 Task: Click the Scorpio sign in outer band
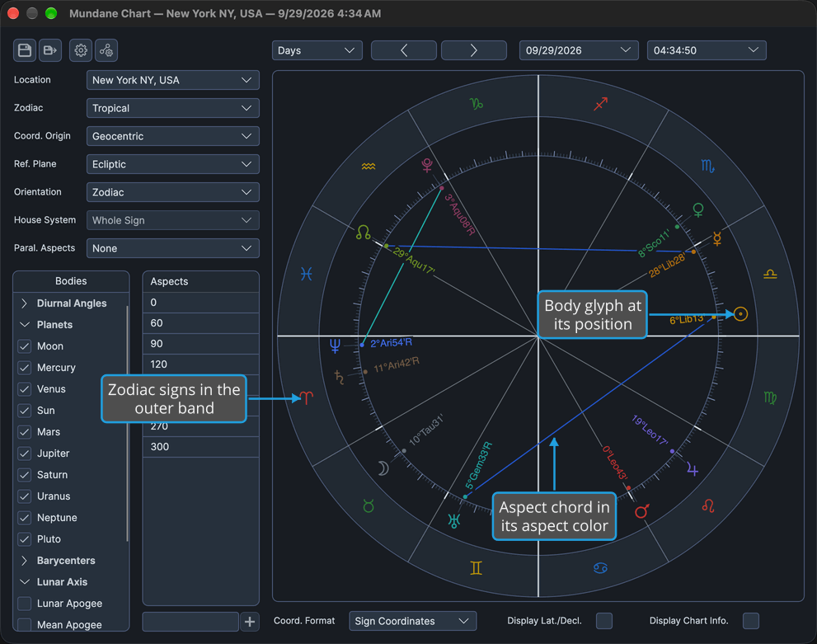coord(707,167)
